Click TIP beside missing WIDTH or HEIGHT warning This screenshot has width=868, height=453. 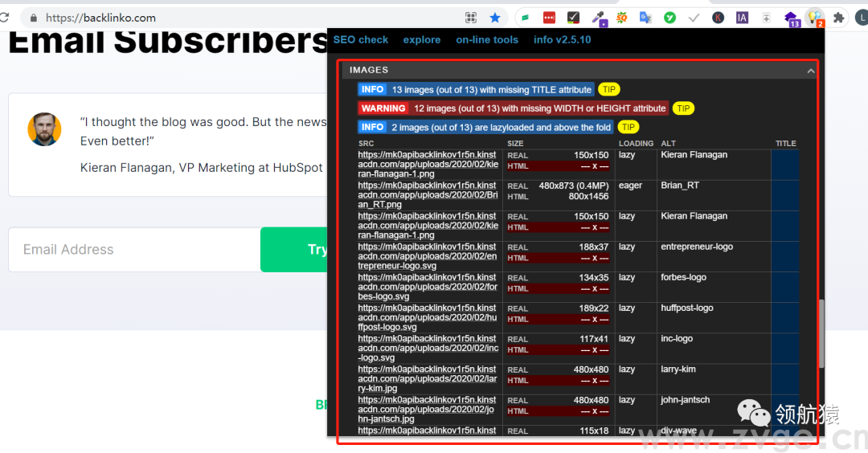(x=683, y=108)
